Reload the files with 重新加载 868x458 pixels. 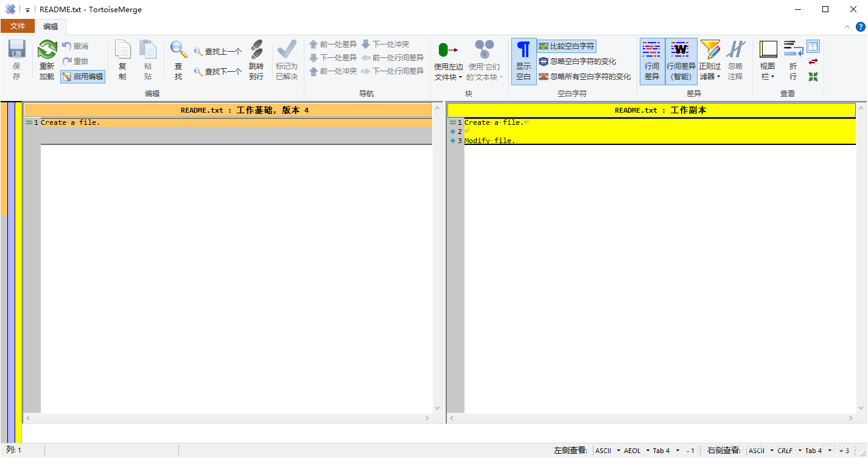tap(47, 60)
